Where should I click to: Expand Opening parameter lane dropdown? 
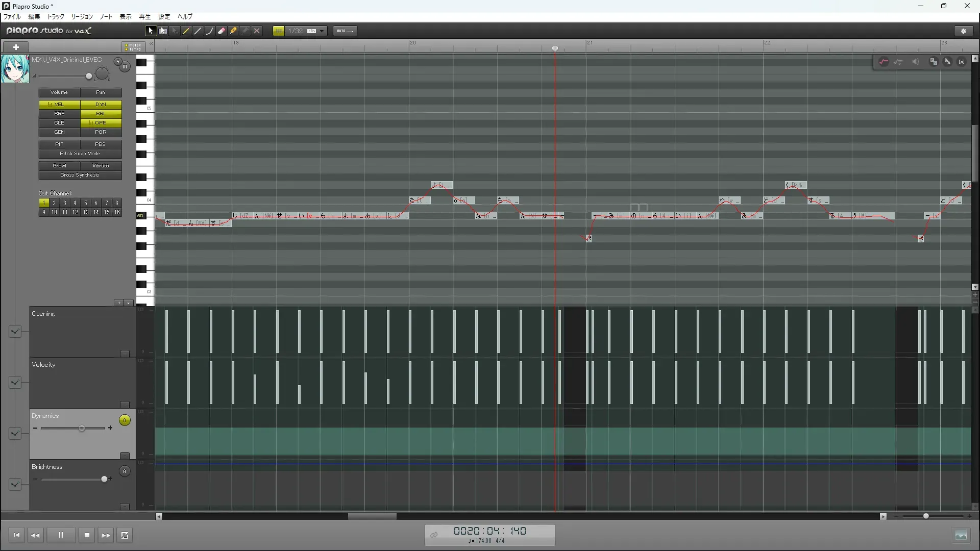pyautogui.click(x=15, y=332)
